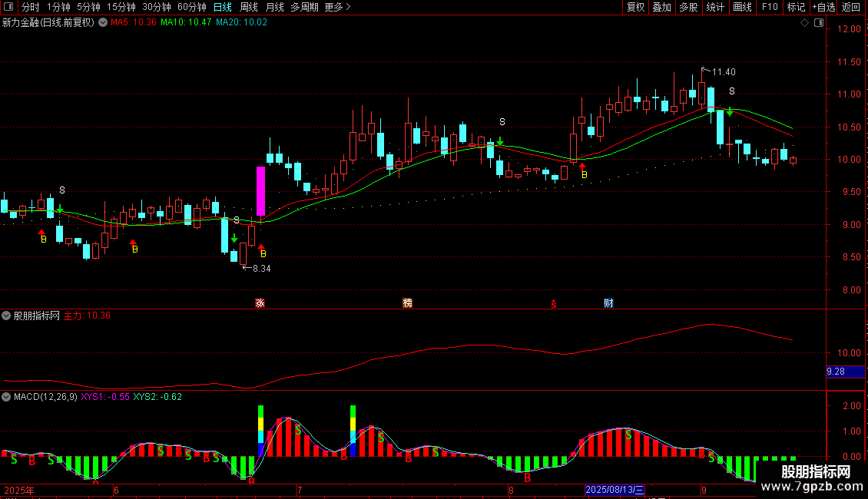This screenshot has width=868, height=499.
Task: Toggle the right side panel icon
Action: coord(819,23)
